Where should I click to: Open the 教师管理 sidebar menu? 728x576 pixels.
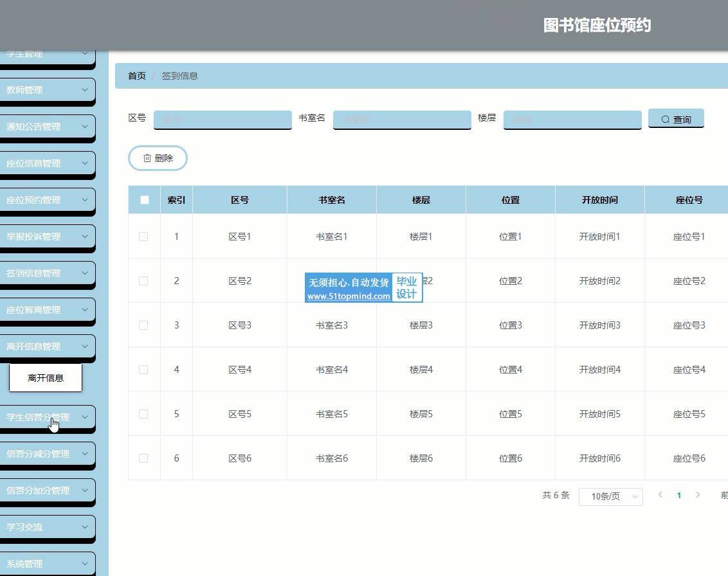coord(48,90)
